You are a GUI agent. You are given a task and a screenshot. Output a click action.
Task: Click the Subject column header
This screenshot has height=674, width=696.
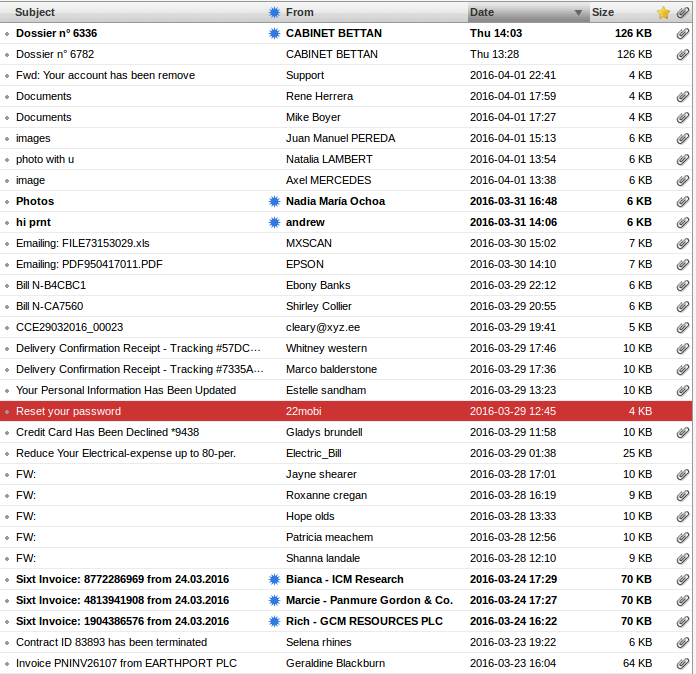[35, 12]
